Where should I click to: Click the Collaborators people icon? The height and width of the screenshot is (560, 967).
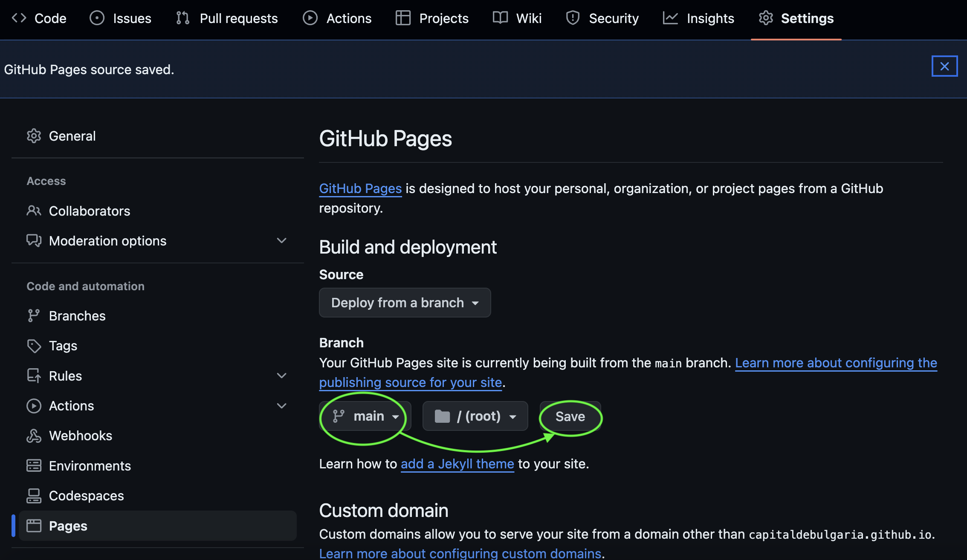coord(34,211)
